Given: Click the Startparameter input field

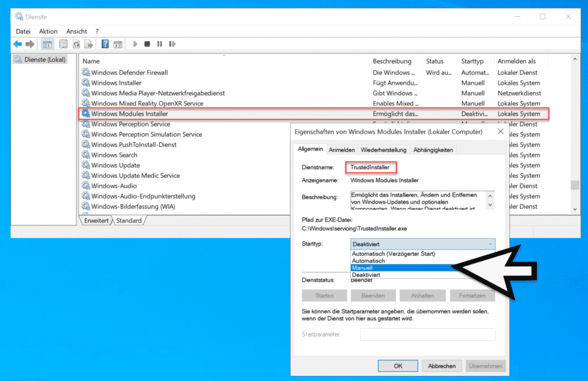Looking at the screenshot, I should [x=427, y=334].
